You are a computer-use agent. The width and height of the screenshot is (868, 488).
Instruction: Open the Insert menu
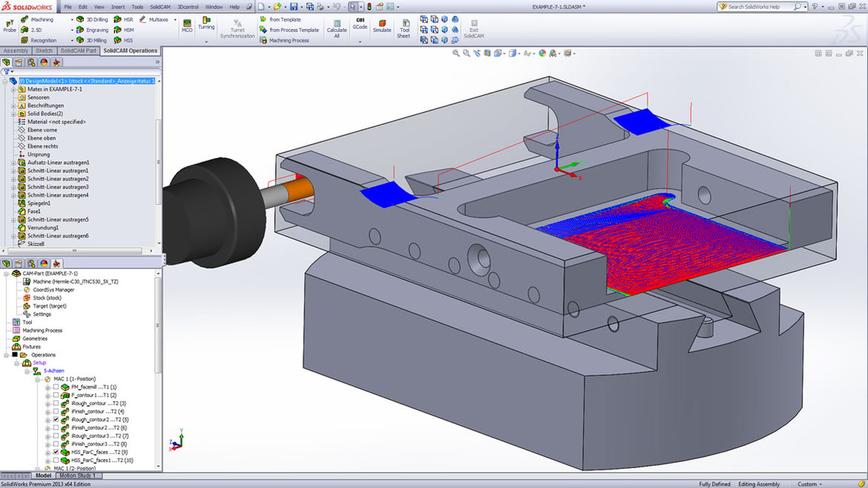coord(118,7)
